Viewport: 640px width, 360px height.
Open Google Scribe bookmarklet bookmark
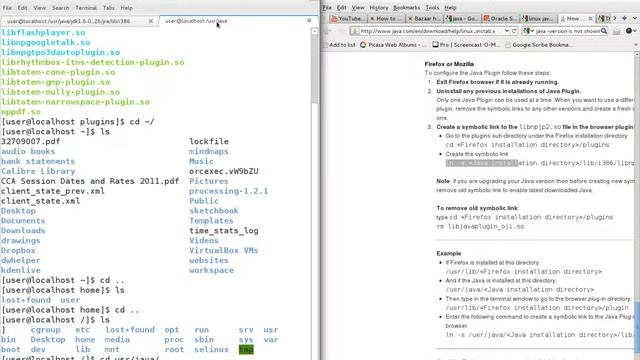click(x=538, y=45)
